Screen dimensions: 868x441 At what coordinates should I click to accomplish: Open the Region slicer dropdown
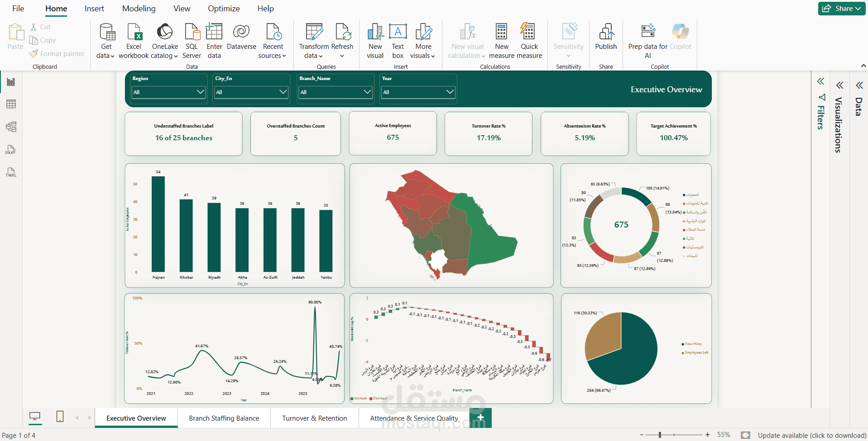coord(168,92)
